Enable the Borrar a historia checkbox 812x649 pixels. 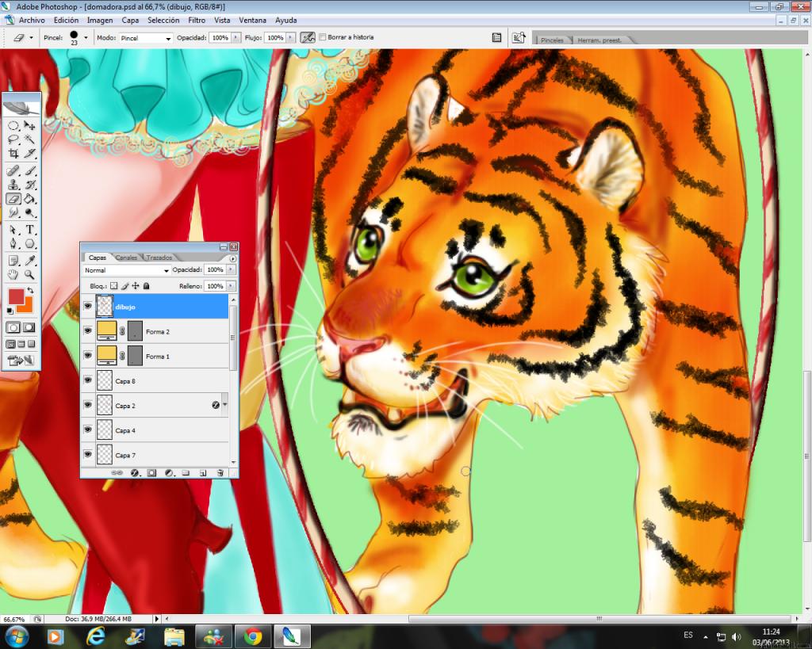323,37
